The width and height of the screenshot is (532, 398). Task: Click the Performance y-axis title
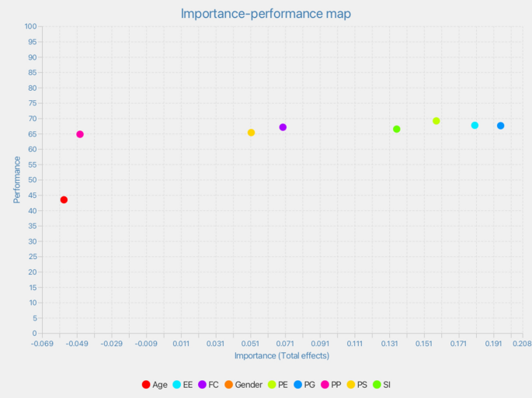click(x=16, y=179)
